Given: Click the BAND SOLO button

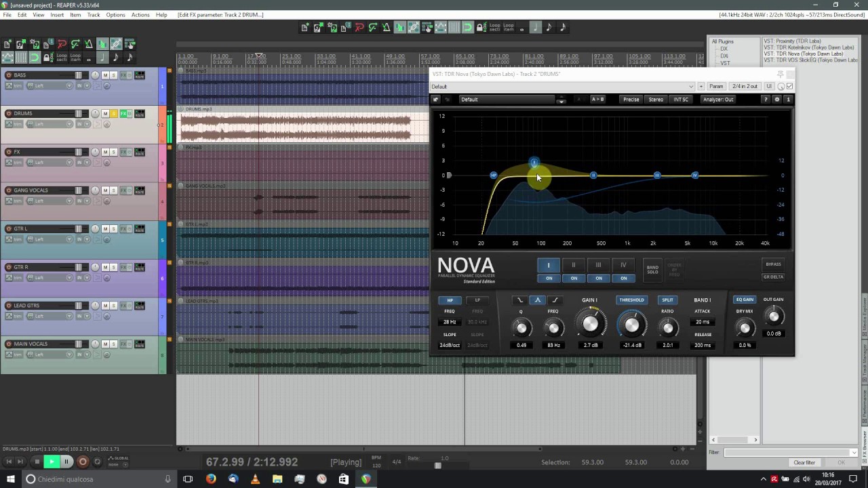Looking at the screenshot, I should coord(652,270).
